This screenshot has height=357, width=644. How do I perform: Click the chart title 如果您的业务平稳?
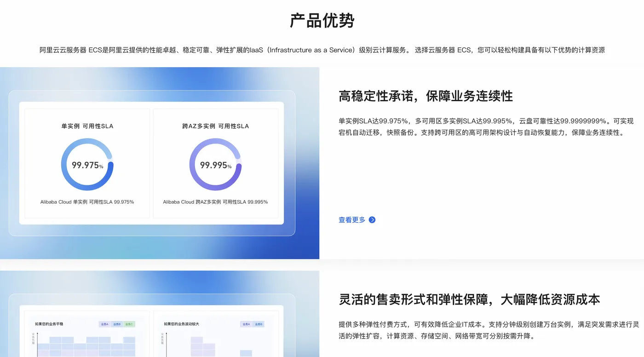click(49, 324)
